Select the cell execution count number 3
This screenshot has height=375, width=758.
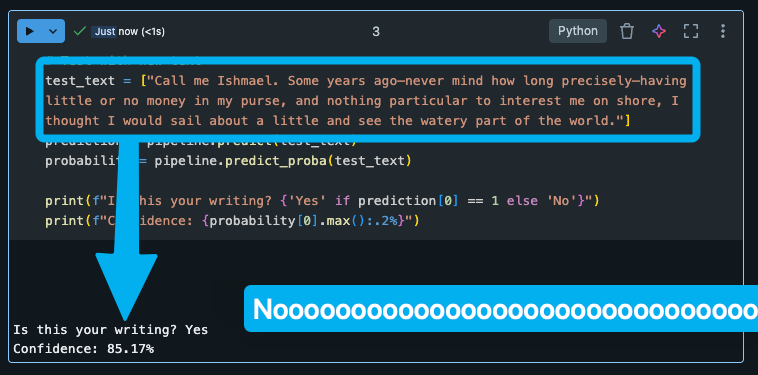(376, 32)
